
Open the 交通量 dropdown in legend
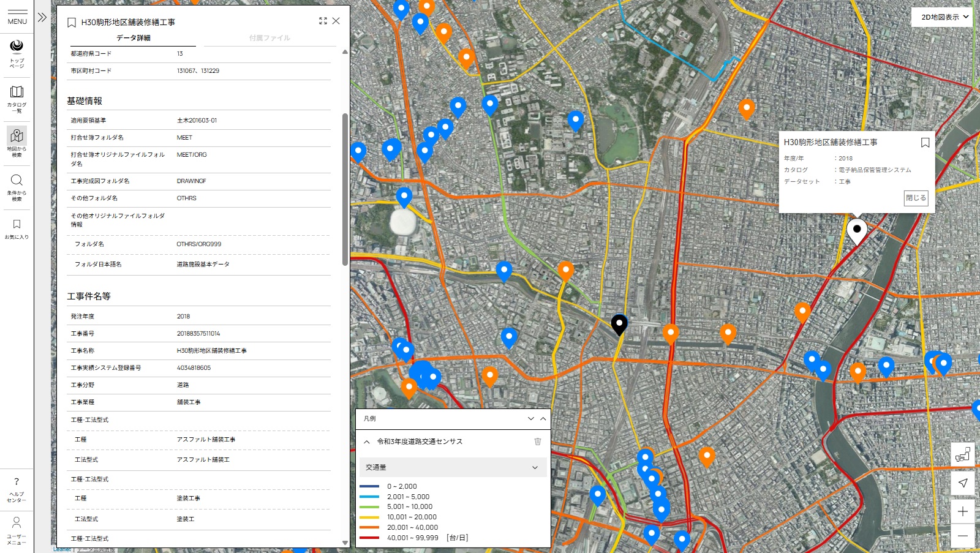coord(453,467)
